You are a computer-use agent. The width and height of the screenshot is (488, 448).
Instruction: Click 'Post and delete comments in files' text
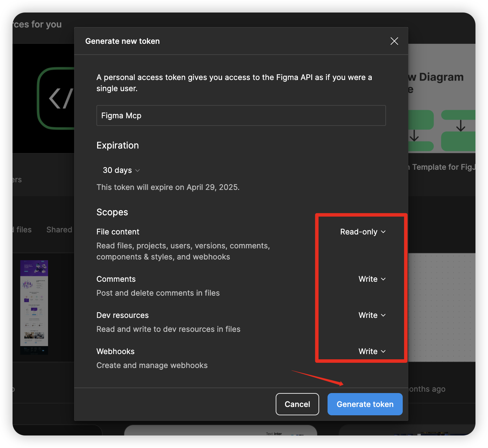pyautogui.click(x=158, y=293)
